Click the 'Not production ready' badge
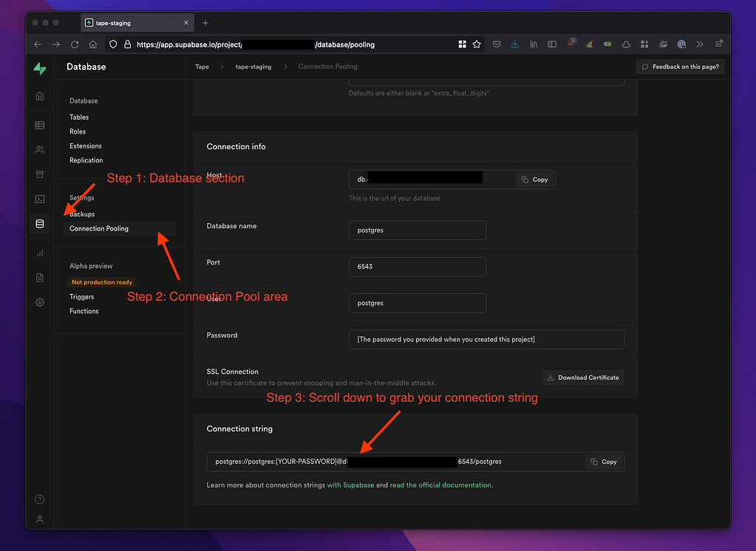This screenshot has height=551, width=756. click(x=102, y=282)
